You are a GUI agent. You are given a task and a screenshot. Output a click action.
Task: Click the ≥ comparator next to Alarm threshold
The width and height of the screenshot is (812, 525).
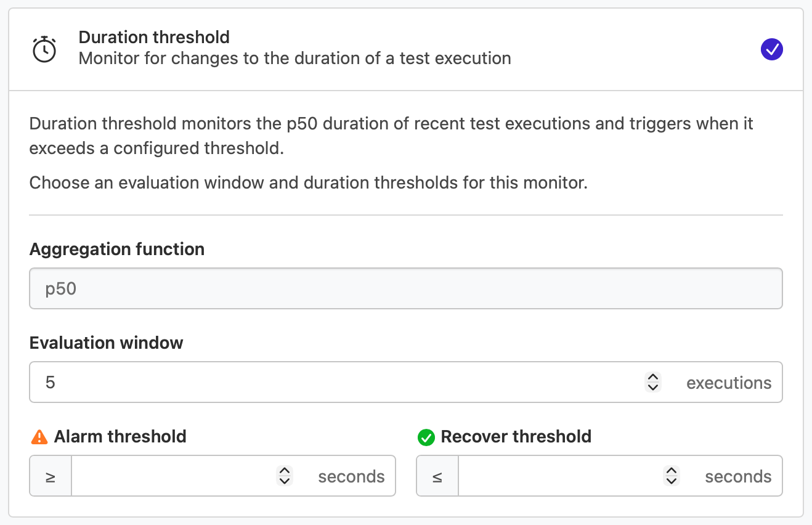[50, 475]
